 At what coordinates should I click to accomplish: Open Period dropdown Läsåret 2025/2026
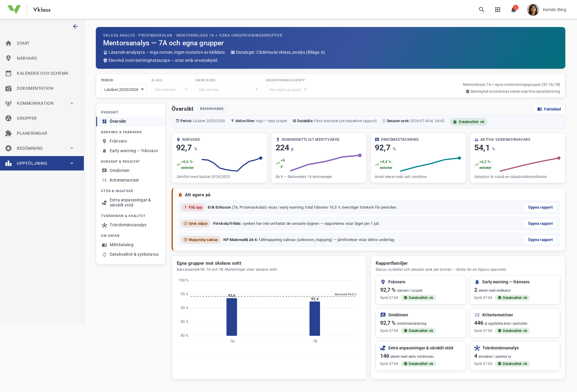click(124, 89)
